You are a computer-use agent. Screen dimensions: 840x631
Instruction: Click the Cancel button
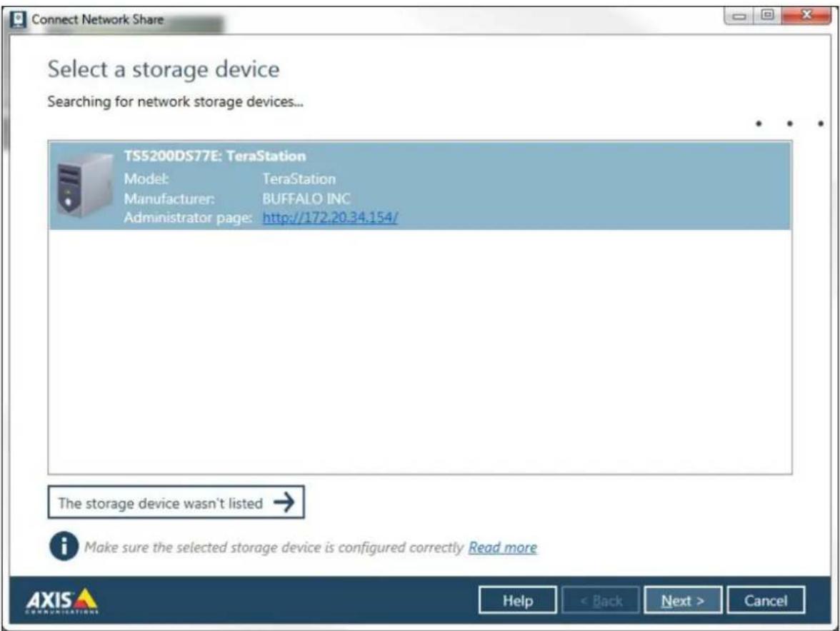point(766,600)
